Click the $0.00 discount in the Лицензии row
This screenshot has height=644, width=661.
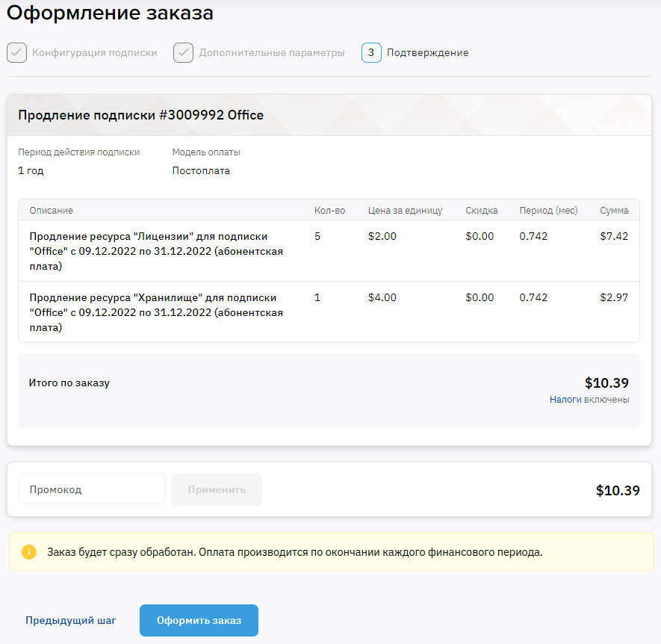tap(480, 236)
